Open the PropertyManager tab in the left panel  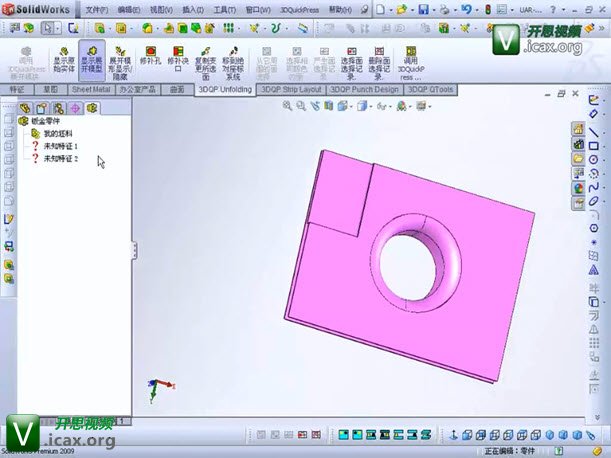42,108
